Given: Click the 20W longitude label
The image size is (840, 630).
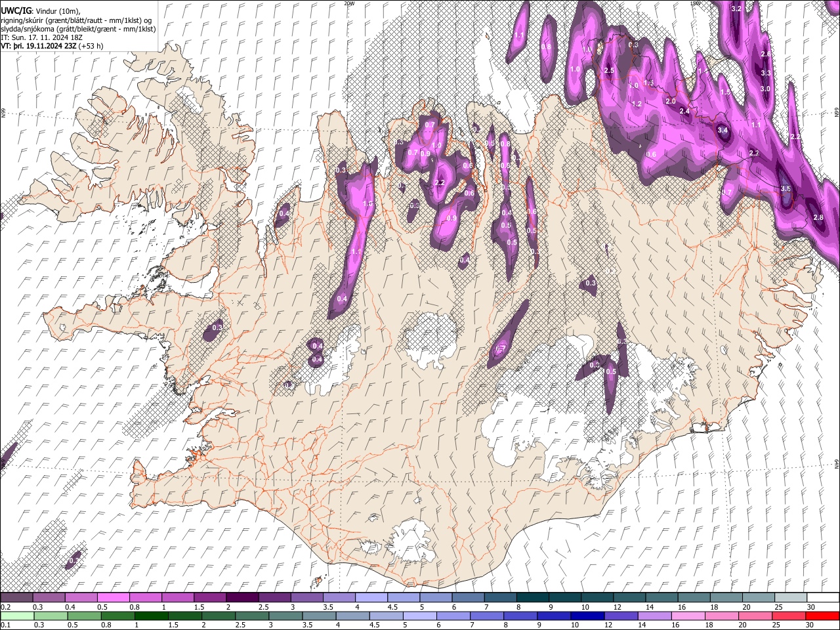Looking at the screenshot, I should tap(348, 3).
